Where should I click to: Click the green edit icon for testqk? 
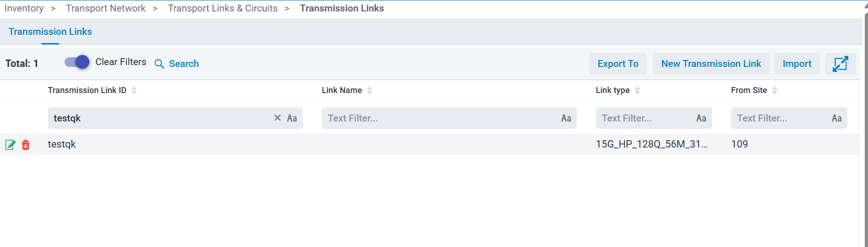point(10,145)
